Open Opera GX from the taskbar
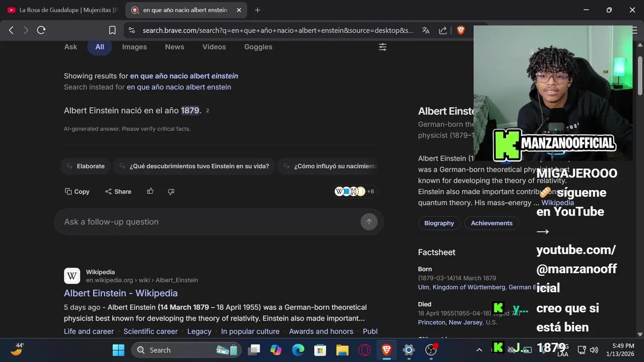644x362 pixels. 364,350
